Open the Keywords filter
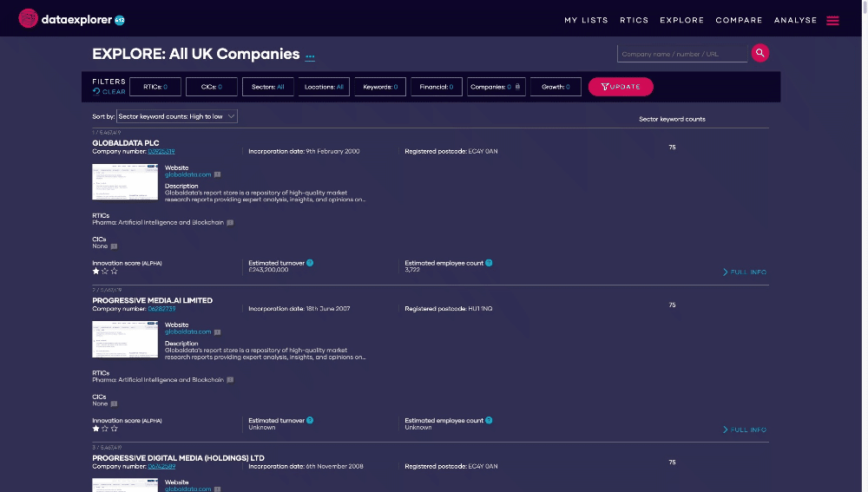Screen dimensions: 868x492 click(x=380, y=87)
